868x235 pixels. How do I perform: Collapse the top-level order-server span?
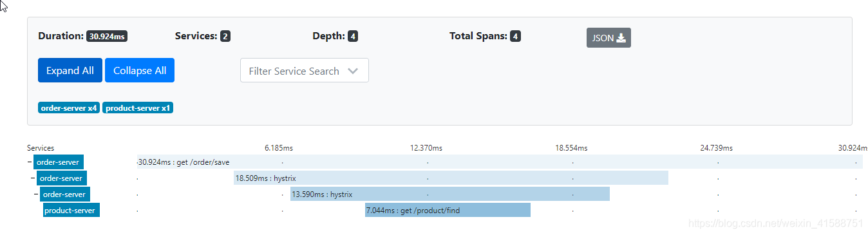[x=30, y=162]
